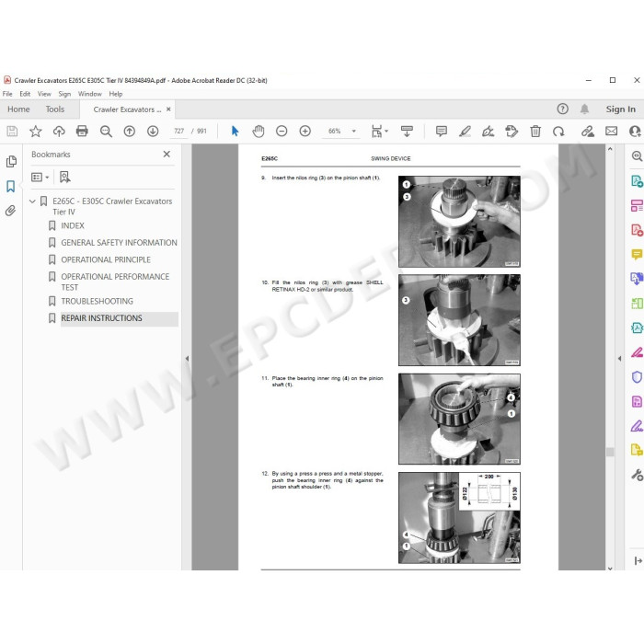Image resolution: width=644 pixels, height=644 pixels.
Task: Click scrollbar up arrow
Action: click(610, 149)
